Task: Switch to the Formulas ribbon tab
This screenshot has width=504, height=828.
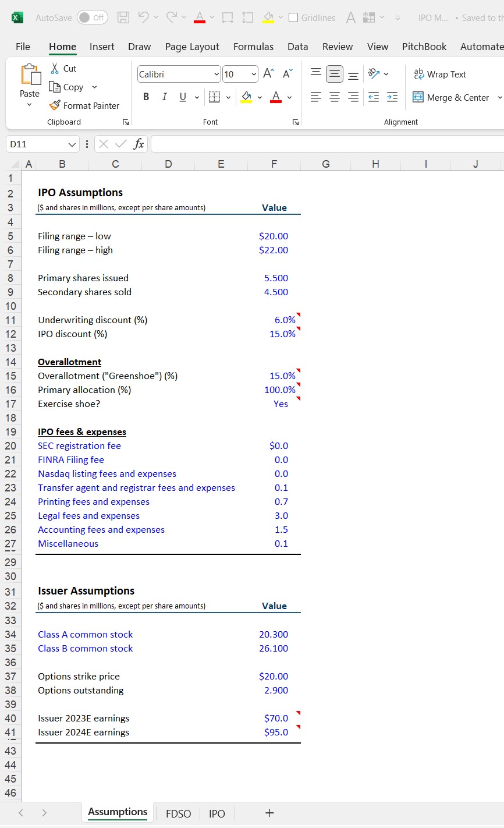Action: (253, 47)
